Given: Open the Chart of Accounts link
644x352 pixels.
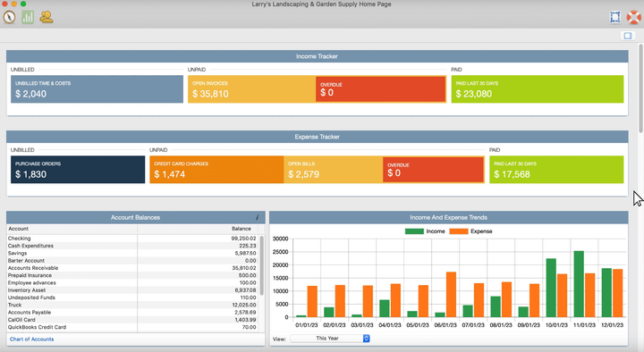Looking at the screenshot, I should click(31, 339).
